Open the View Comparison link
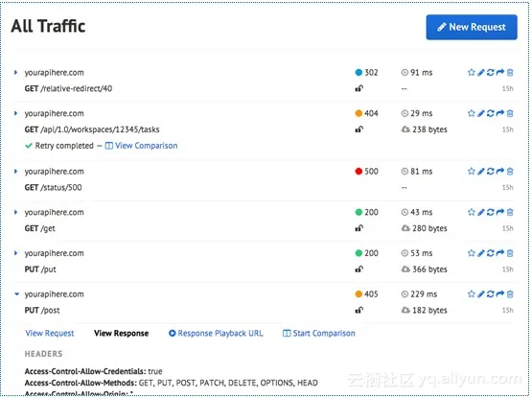The height and width of the screenshot is (398, 532). 141,146
